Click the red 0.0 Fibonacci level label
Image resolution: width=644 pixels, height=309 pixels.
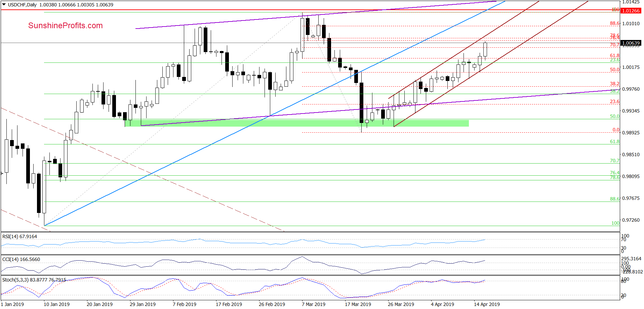[616, 130]
